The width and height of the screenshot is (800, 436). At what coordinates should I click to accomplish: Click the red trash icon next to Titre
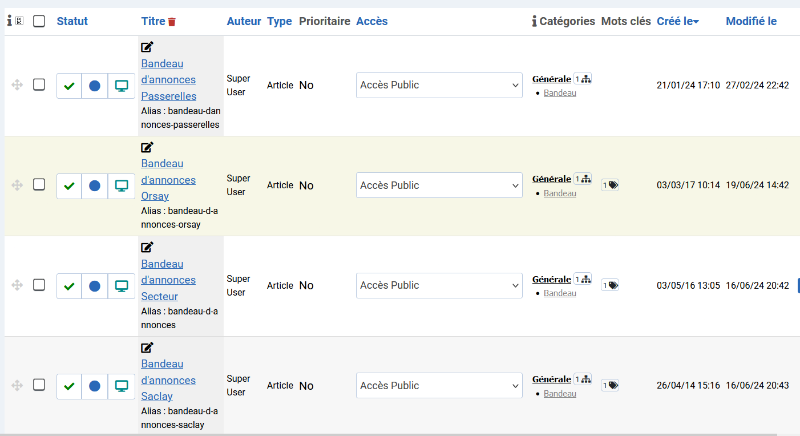[172, 22]
